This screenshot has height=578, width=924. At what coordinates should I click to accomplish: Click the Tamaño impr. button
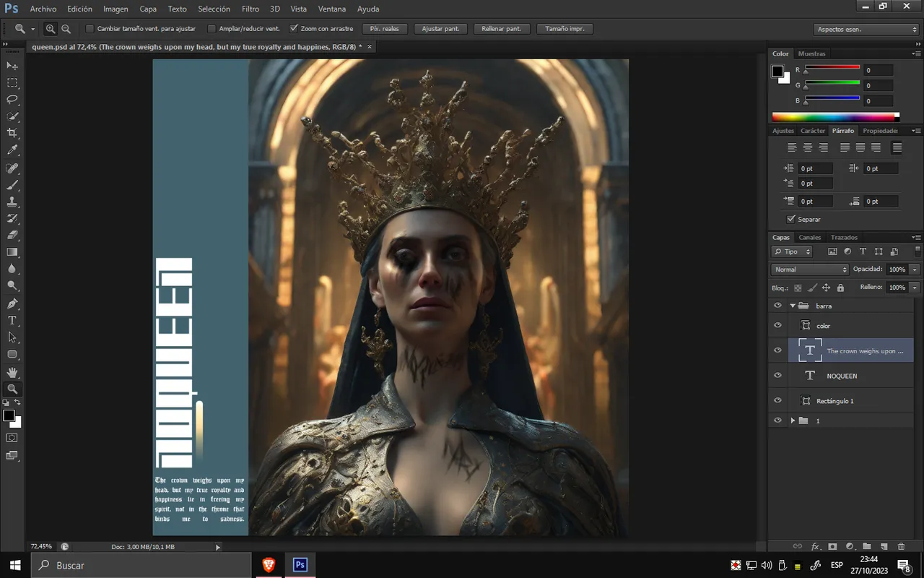point(565,29)
